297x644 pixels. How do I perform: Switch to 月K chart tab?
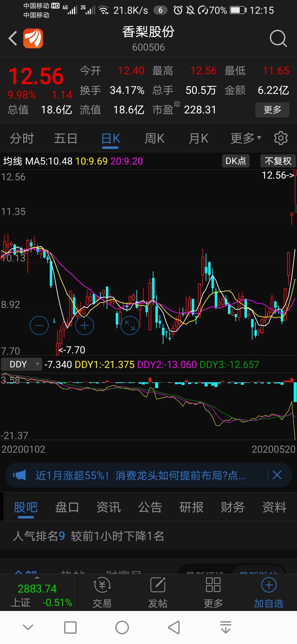[x=199, y=138]
